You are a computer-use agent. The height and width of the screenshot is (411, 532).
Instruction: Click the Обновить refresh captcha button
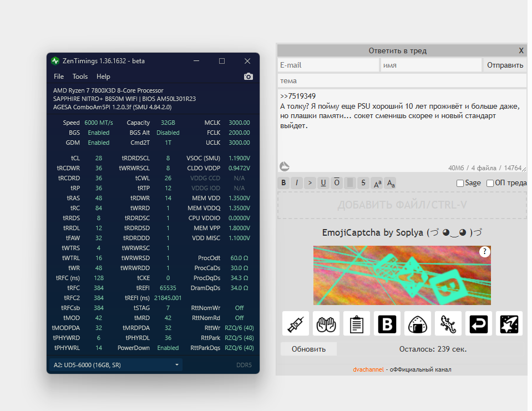coord(309,349)
